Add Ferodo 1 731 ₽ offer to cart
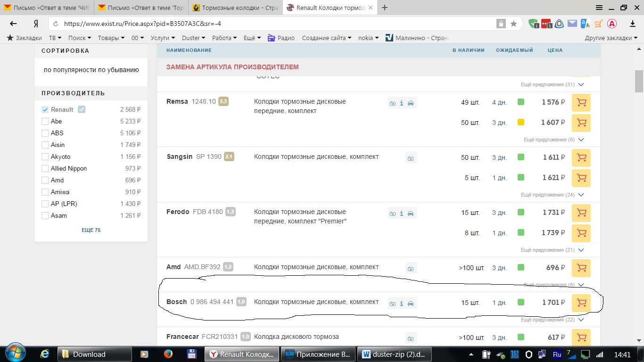 581,213
